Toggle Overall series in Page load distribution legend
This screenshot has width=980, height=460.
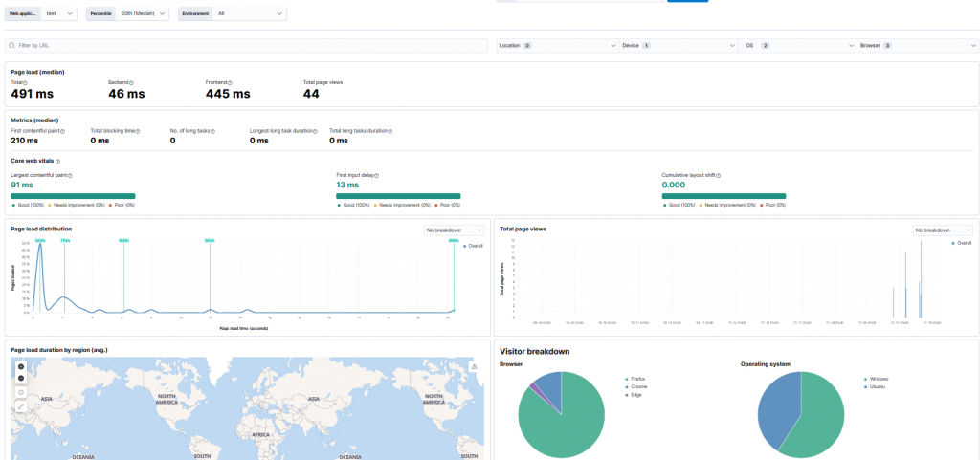pyautogui.click(x=474, y=246)
